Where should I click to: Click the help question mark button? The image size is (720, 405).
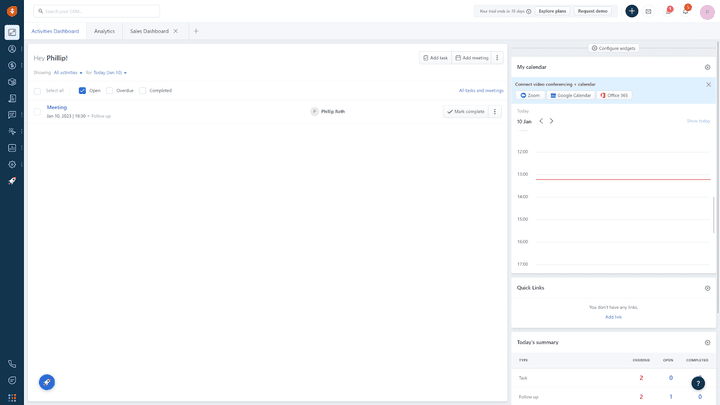tap(698, 383)
